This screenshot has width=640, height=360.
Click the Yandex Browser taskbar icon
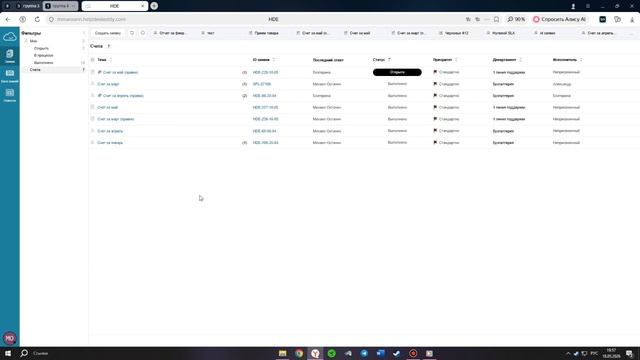point(315,353)
